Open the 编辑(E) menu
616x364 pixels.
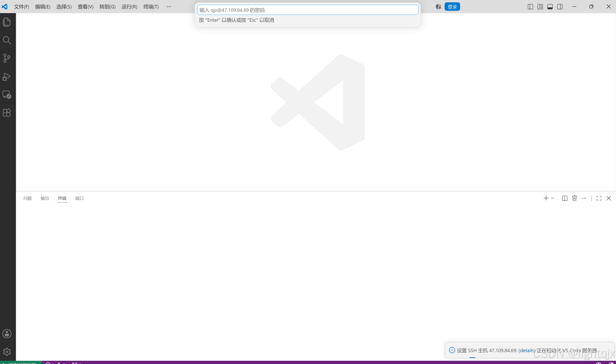pos(43,7)
